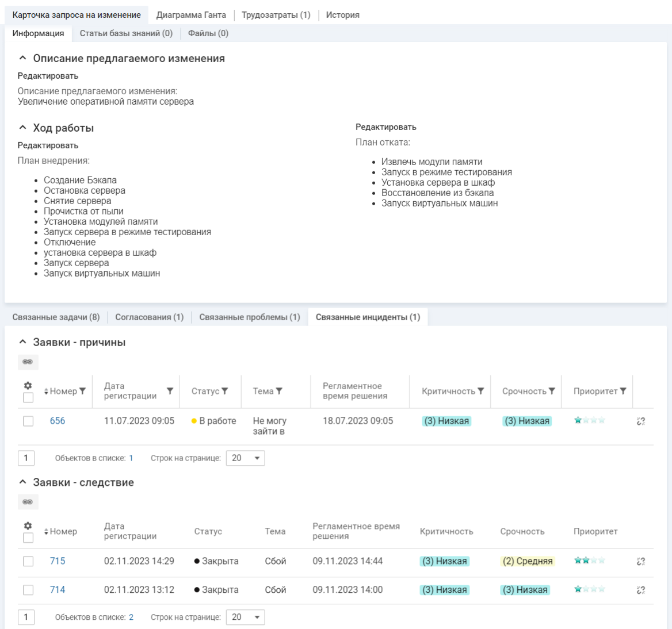The image size is (672, 629).
Task: Click link icon under Заявки - причины
Action: pyautogui.click(x=28, y=362)
